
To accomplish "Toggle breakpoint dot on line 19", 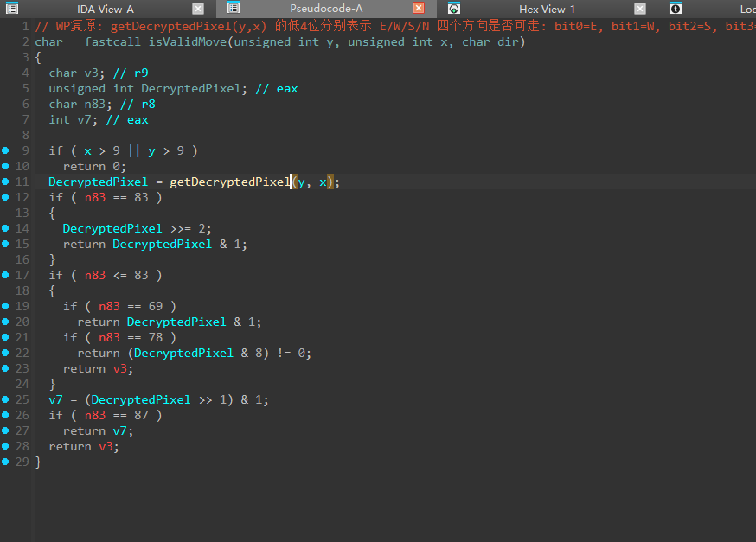I will point(5,306).
